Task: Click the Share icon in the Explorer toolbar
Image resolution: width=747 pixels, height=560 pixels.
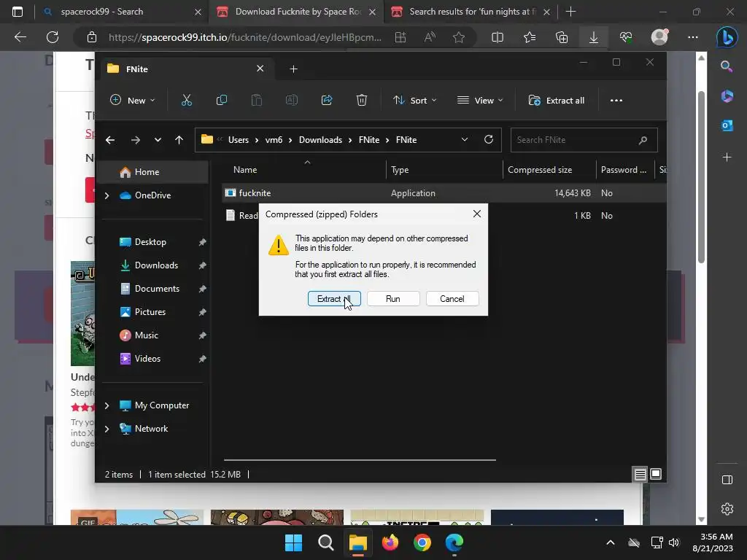Action: click(327, 101)
